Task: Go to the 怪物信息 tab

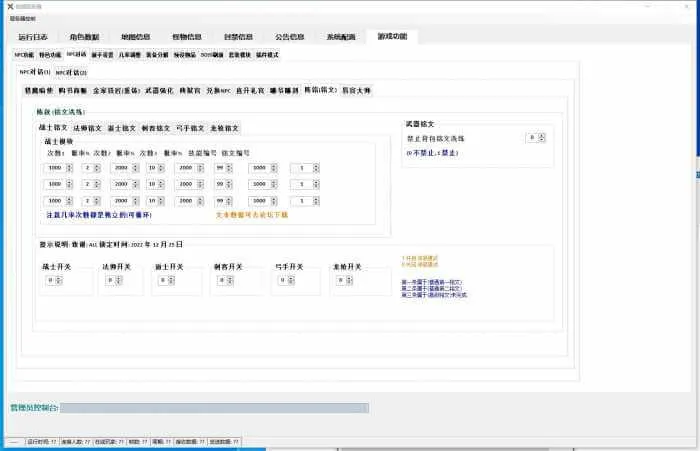Action: click(x=187, y=37)
